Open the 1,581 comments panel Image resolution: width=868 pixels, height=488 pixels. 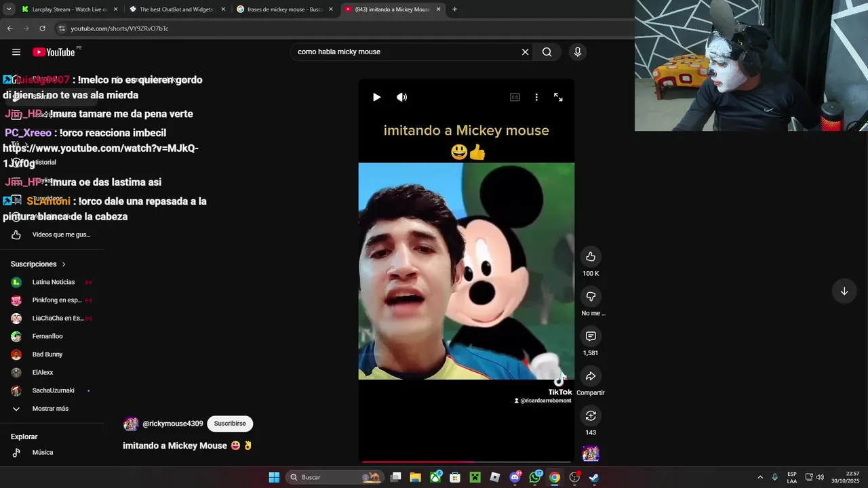[x=591, y=336]
